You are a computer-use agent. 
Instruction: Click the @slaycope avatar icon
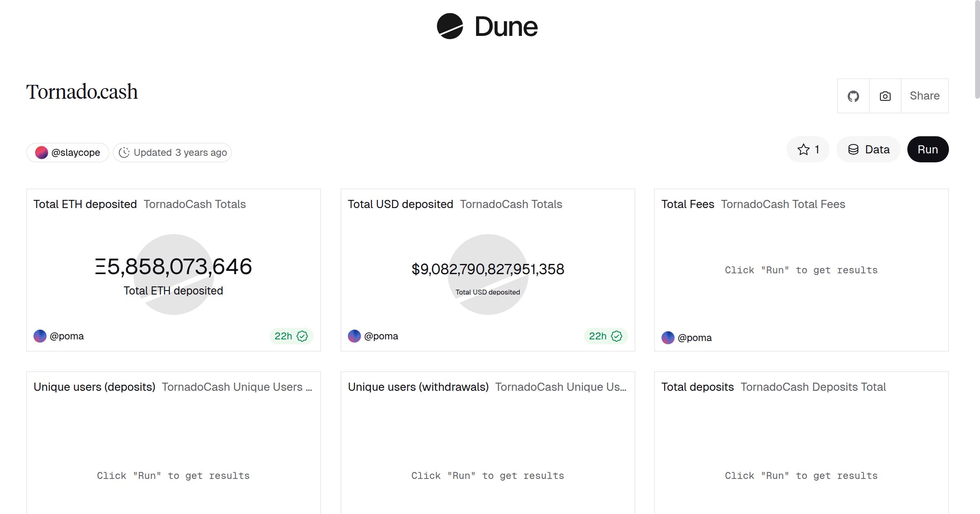(41, 153)
